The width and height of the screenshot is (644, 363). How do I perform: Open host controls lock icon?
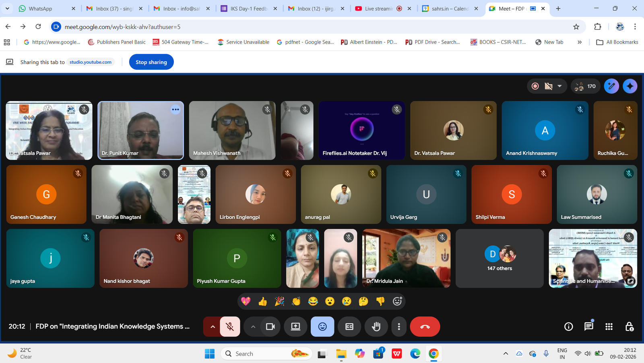630,327
